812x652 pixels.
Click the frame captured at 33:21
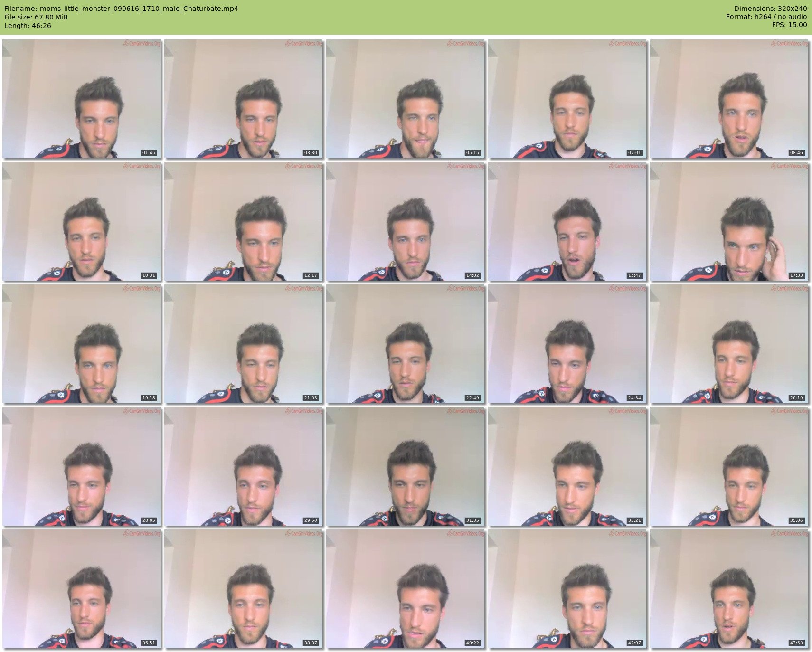pos(567,466)
